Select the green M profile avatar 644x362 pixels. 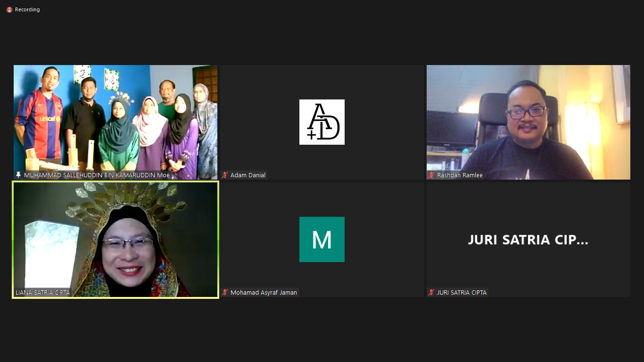coord(322,239)
